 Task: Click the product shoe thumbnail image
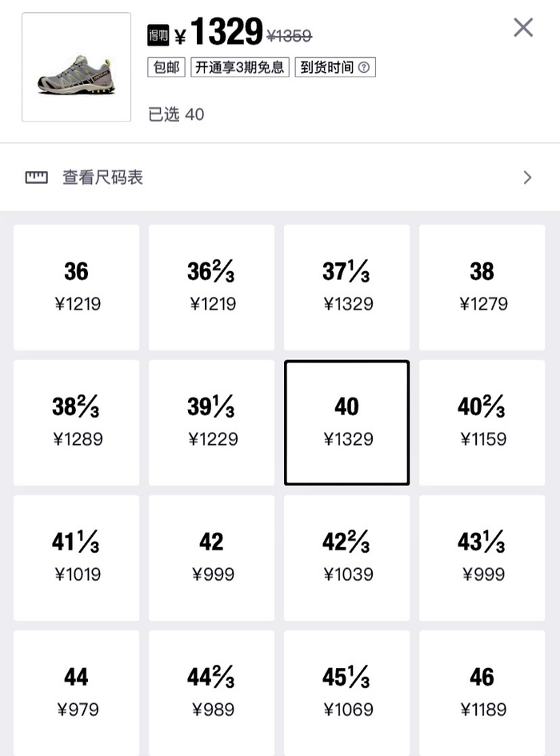pos(76,66)
